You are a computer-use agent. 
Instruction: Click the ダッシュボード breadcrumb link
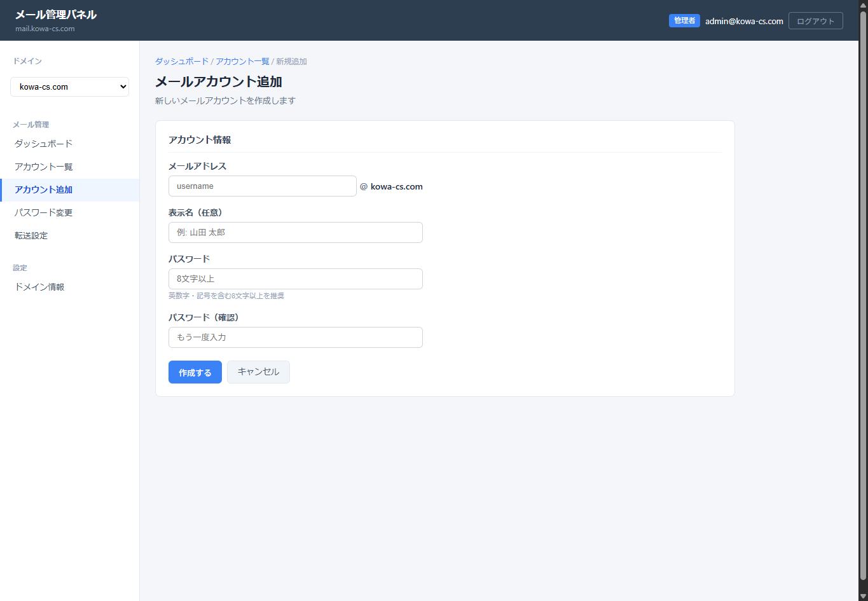[x=182, y=62]
